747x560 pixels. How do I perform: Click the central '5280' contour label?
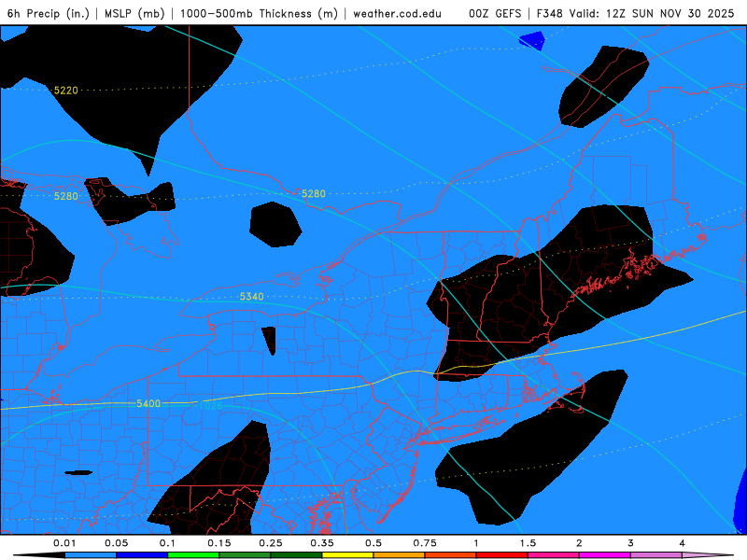point(314,194)
